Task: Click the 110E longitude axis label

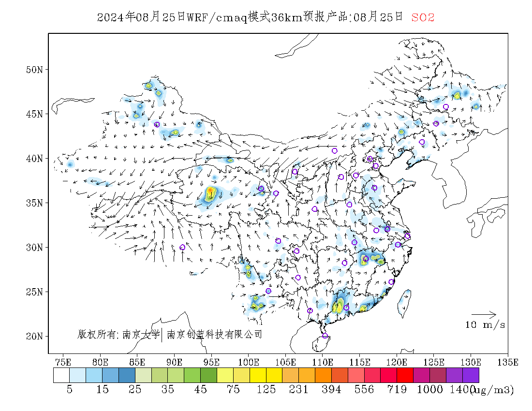Action: click(x=322, y=362)
